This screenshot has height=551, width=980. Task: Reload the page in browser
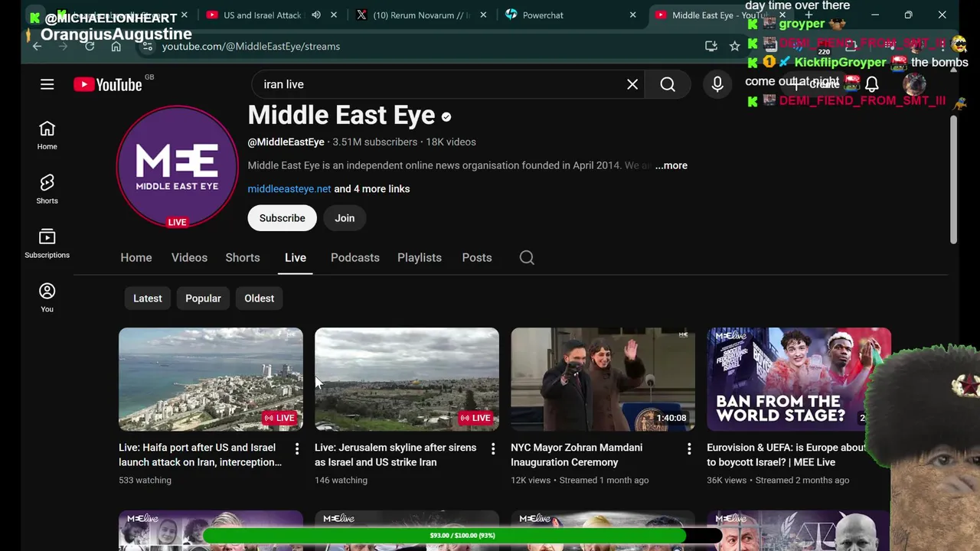click(x=90, y=46)
